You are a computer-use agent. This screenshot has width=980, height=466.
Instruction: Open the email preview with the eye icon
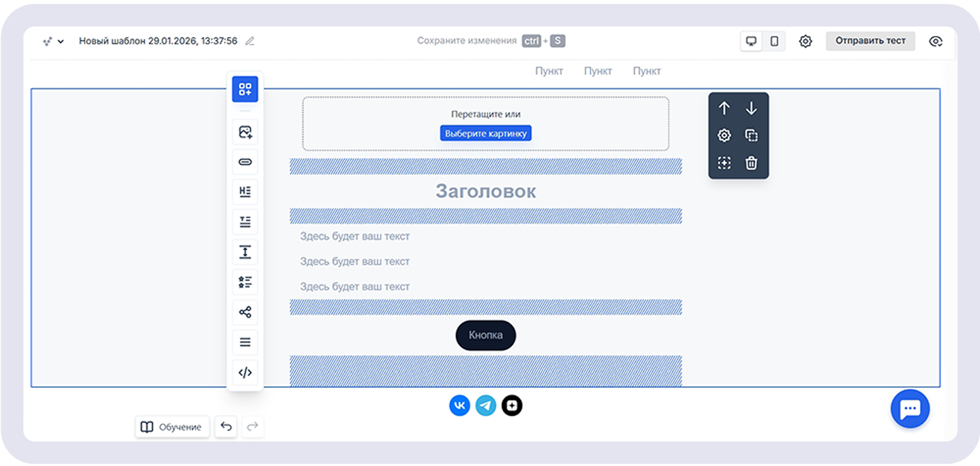(936, 41)
